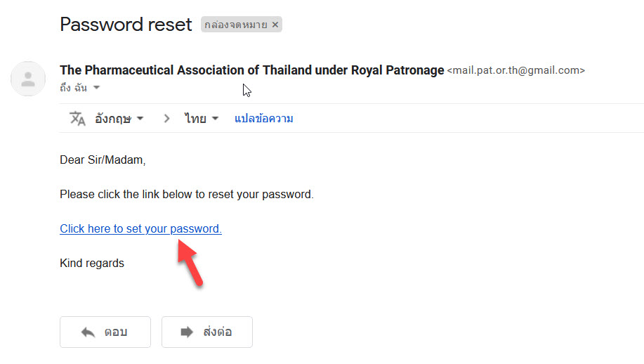This screenshot has height=364, width=644.
Task: Click the แปลข้อความ translate link
Action: click(x=263, y=119)
